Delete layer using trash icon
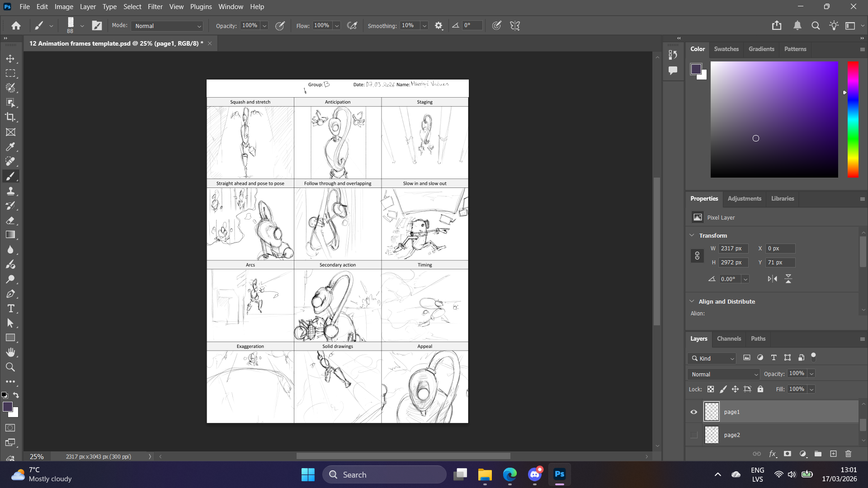 [848, 454]
